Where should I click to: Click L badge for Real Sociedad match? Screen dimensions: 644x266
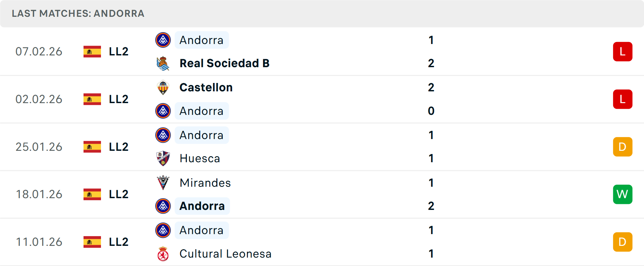click(x=623, y=51)
